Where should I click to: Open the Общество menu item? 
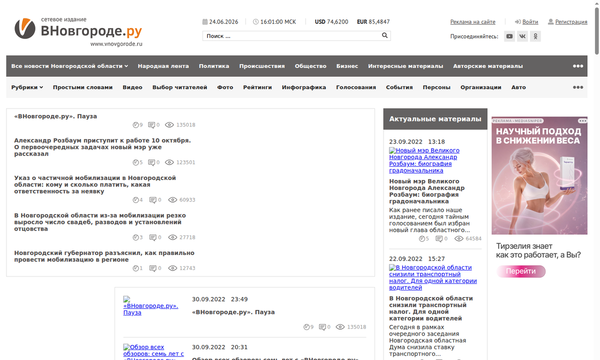tap(310, 66)
